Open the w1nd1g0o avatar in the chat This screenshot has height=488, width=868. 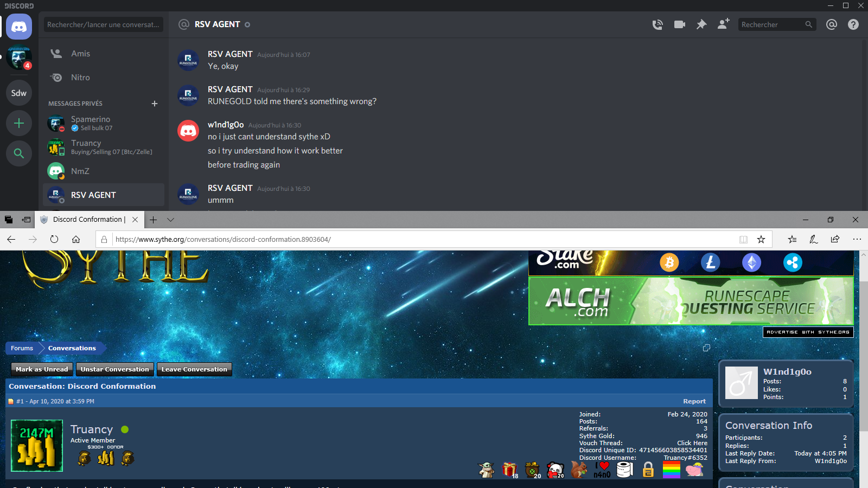(x=188, y=131)
